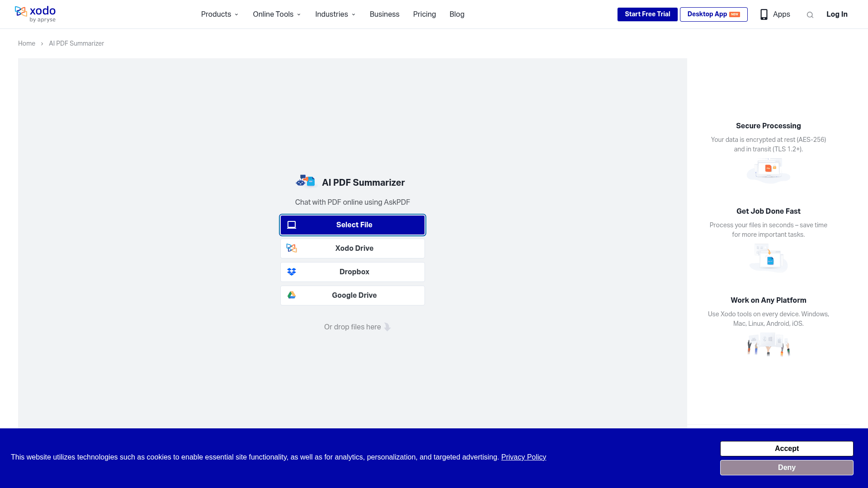
Task: Click the 'AI PDF Summarizer' title heading
Action: pos(363,183)
